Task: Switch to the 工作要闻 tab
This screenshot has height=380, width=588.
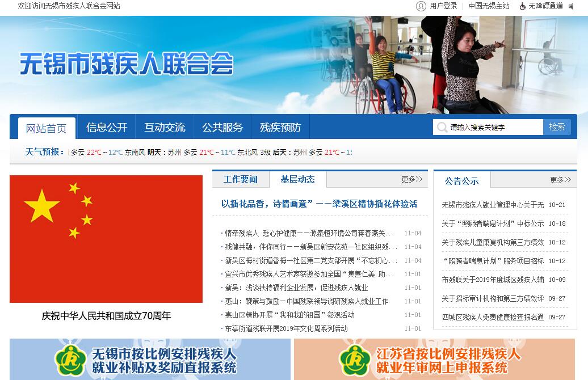Action: pos(240,179)
